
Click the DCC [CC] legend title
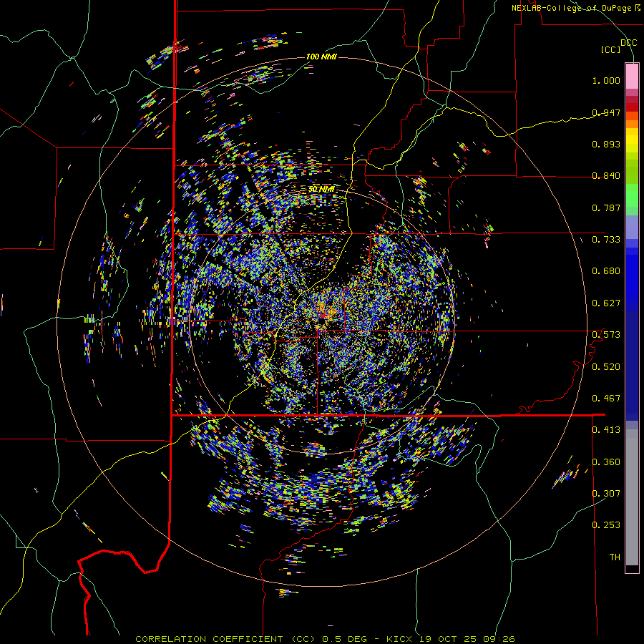[618, 46]
